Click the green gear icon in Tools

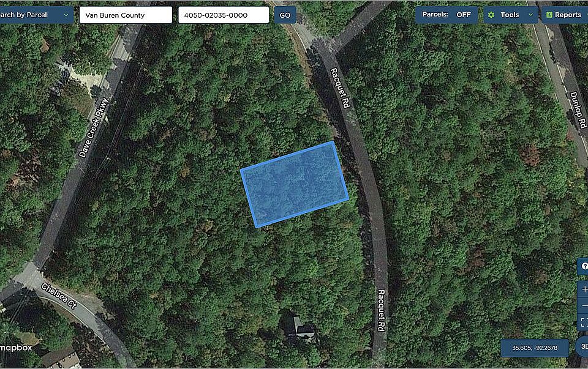[x=491, y=15]
